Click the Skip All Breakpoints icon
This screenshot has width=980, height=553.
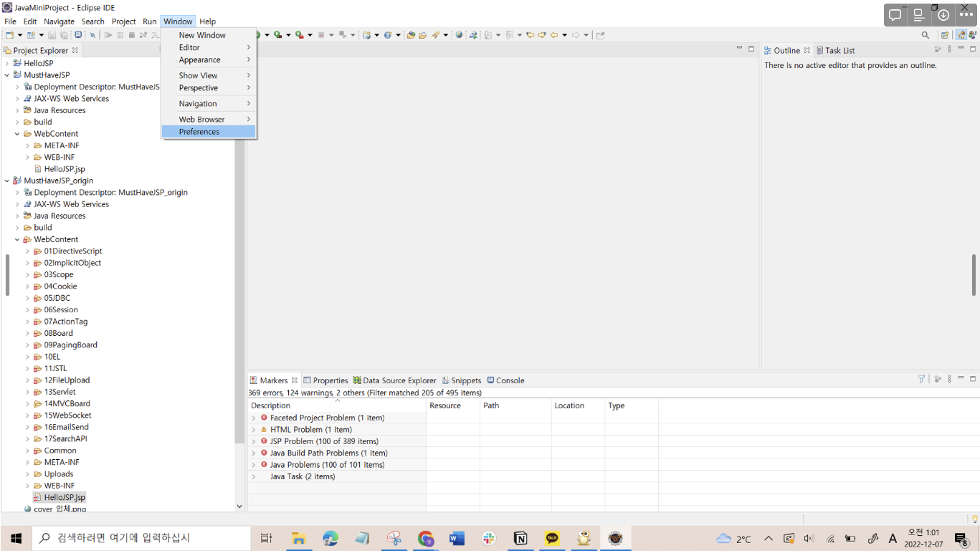tap(92, 35)
